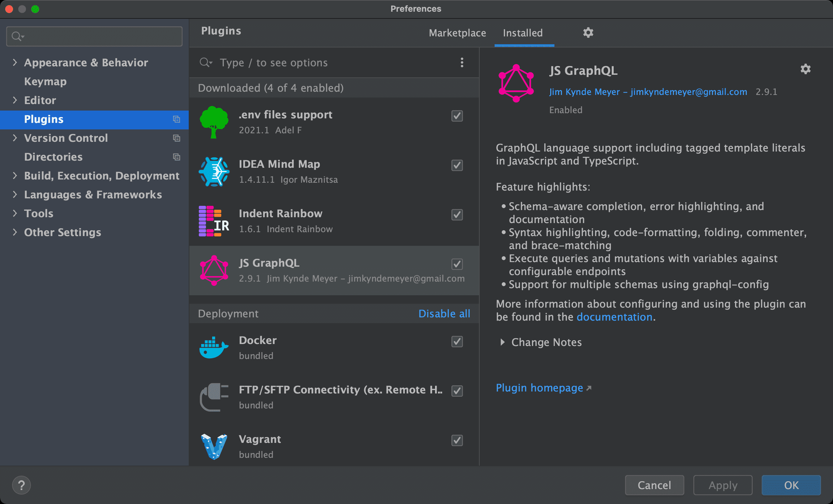Click the plugins settings gear icon
The width and height of the screenshot is (833, 504).
(588, 33)
